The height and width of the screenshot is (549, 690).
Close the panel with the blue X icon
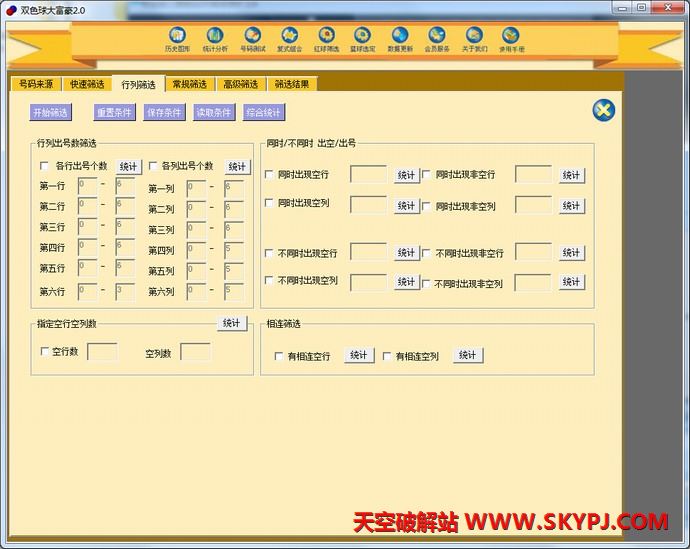point(603,110)
